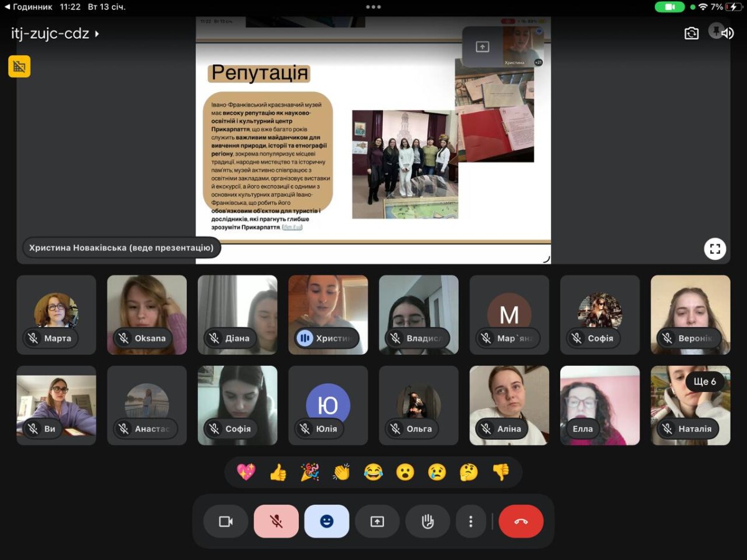Screen dimensions: 747x560
Task: Send the thinking face emoji reaction
Action: [468, 472]
